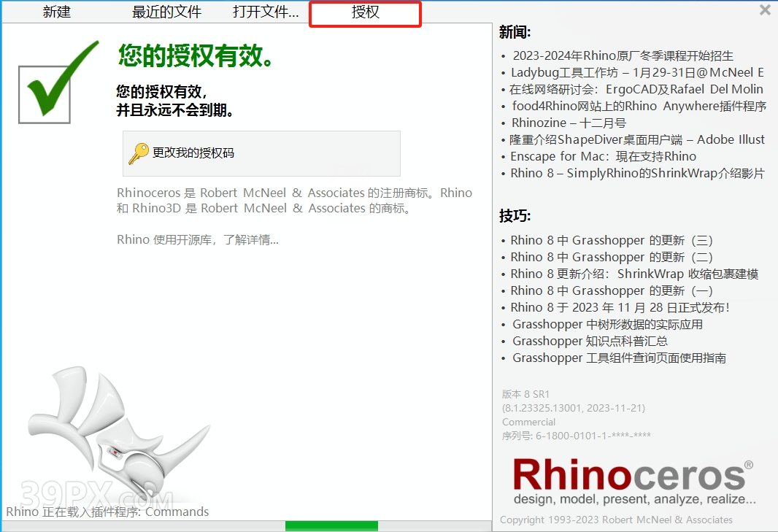The width and height of the screenshot is (778, 532).
Task: Click build number (8.1.23325.13001, 2023-11-21)
Action: coord(574,409)
